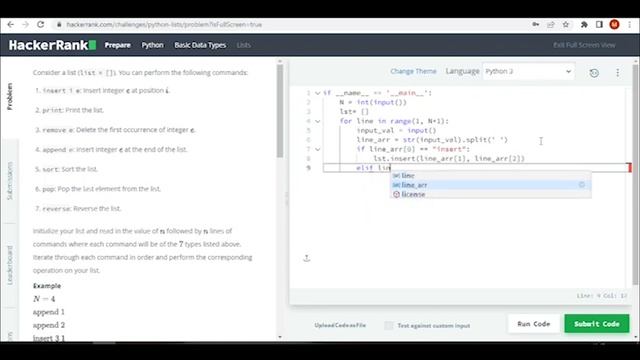Collapse the for loop fold on line 4
Image resolution: width=640 pixels, height=360 pixels.
click(318, 121)
